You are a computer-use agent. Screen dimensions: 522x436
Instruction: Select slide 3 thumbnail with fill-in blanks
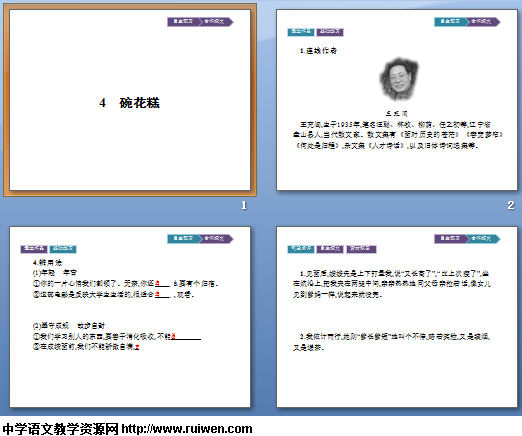click(130, 317)
